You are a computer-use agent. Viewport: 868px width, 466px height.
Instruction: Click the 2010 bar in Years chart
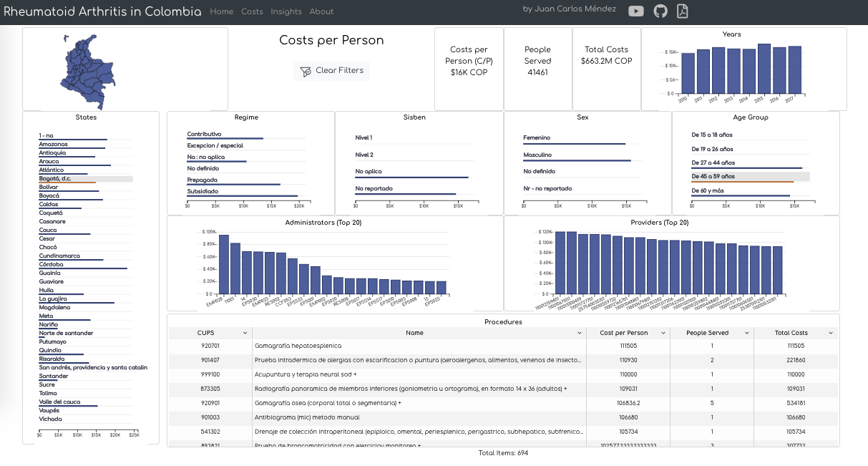[688, 73]
